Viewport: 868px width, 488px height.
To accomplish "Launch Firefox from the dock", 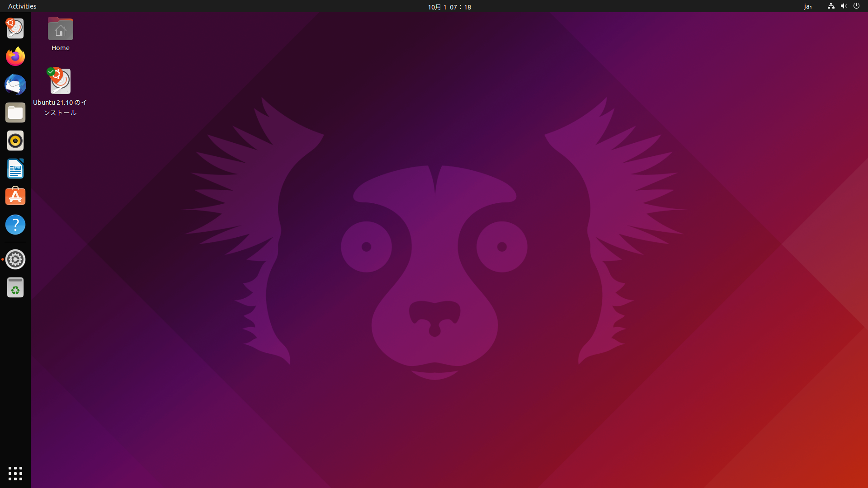I will [x=15, y=56].
